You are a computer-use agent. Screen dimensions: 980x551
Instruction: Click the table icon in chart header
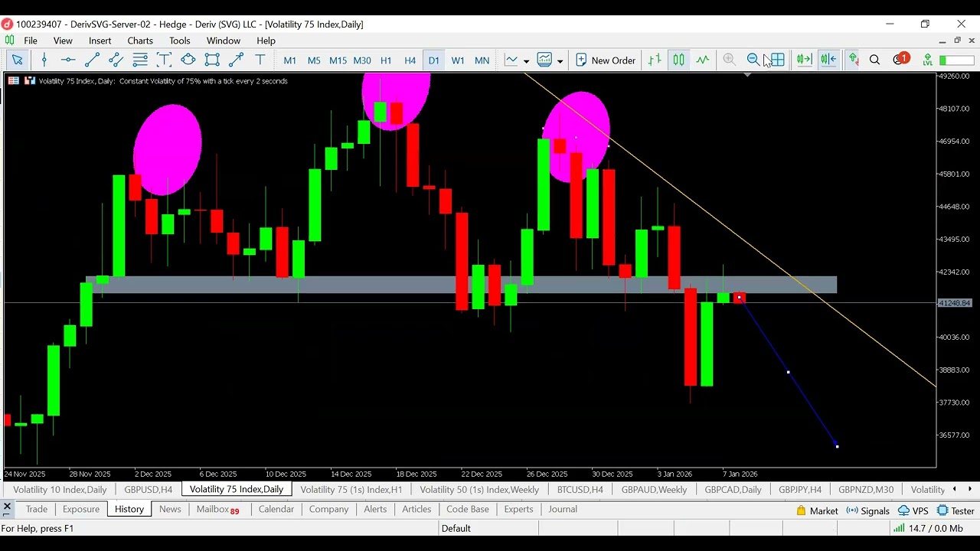point(13,80)
